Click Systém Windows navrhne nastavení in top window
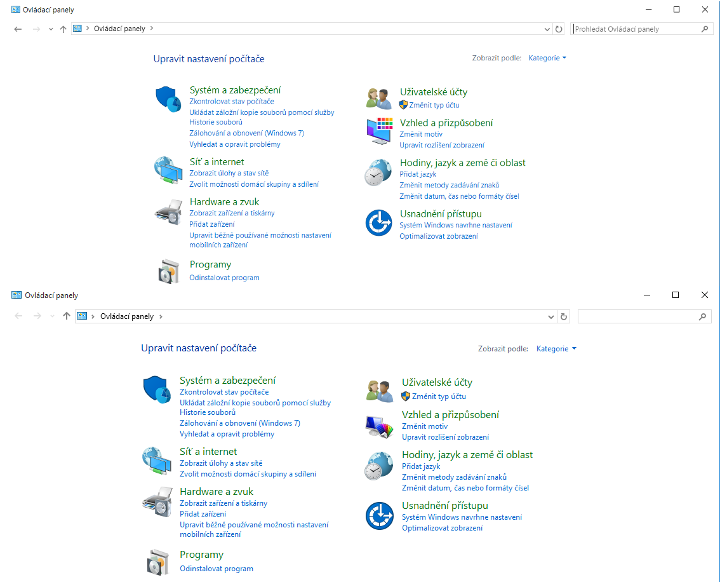This screenshot has width=720, height=582. [x=456, y=225]
